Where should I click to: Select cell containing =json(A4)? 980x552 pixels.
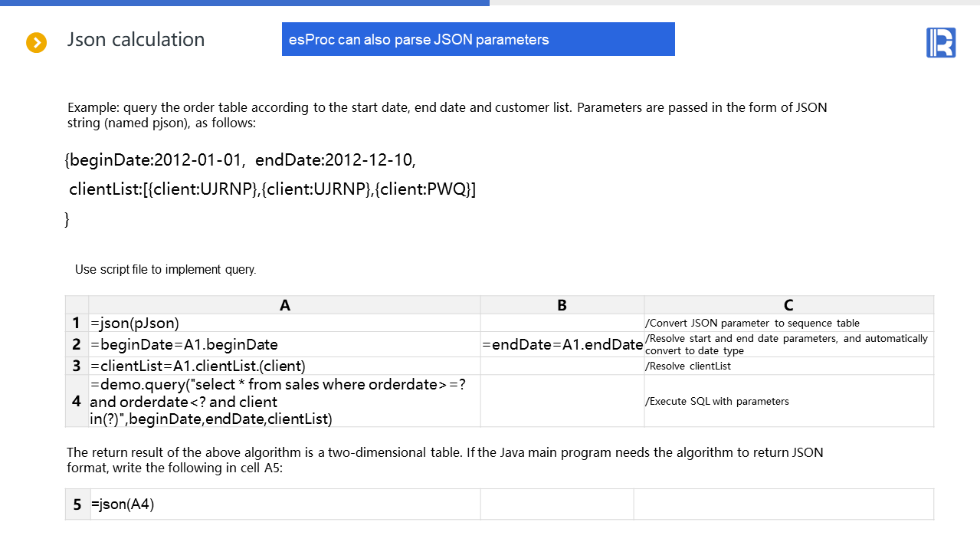click(x=284, y=504)
